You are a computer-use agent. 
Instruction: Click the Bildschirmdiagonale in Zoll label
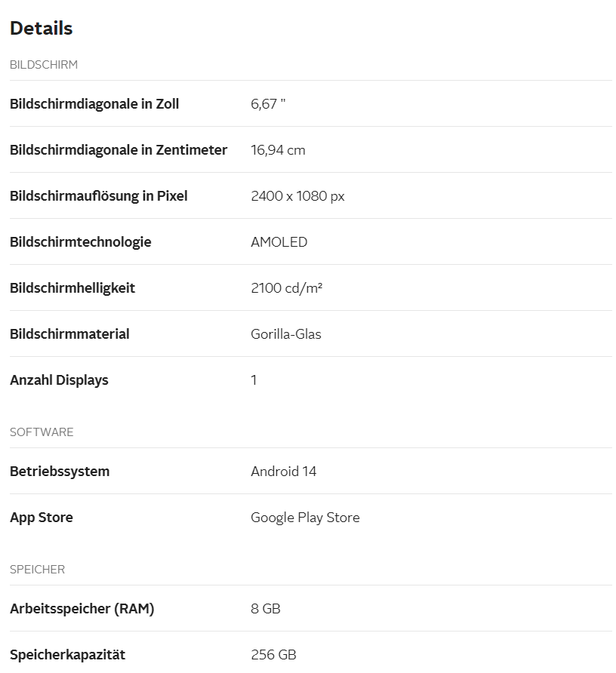pyautogui.click(x=94, y=104)
